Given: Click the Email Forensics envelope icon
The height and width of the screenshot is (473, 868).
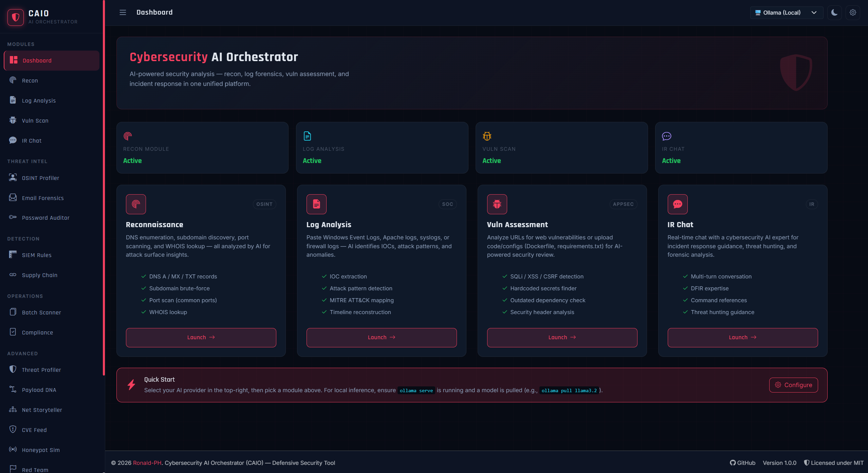Looking at the screenshot, I should click(13, 197).
